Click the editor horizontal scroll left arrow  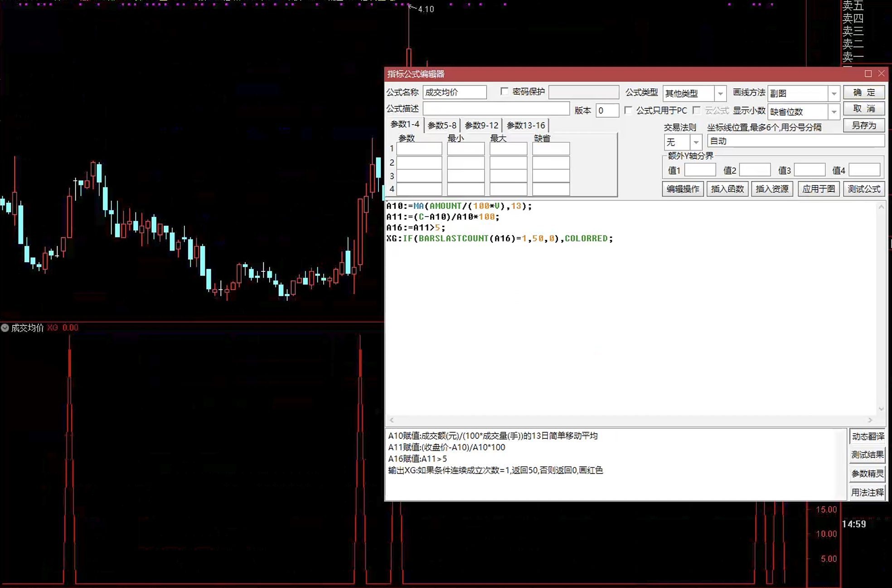pos(392,420)
